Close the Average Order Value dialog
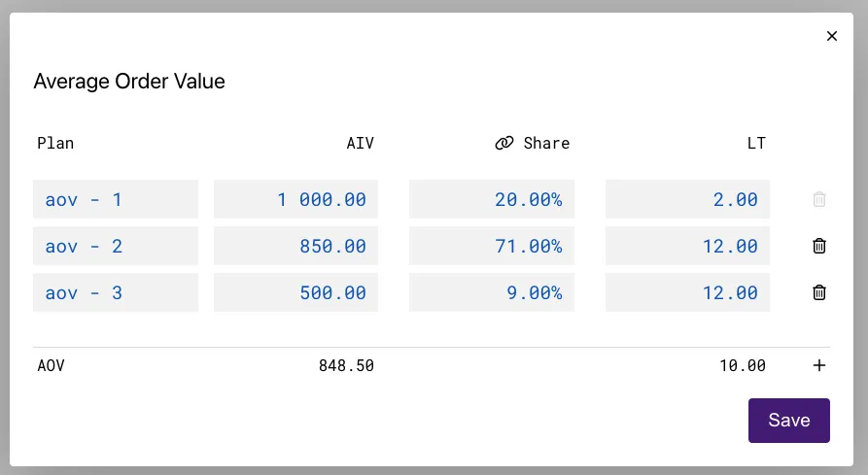The width and height of the screenshot is (868, 475). [x=831, y=36]
